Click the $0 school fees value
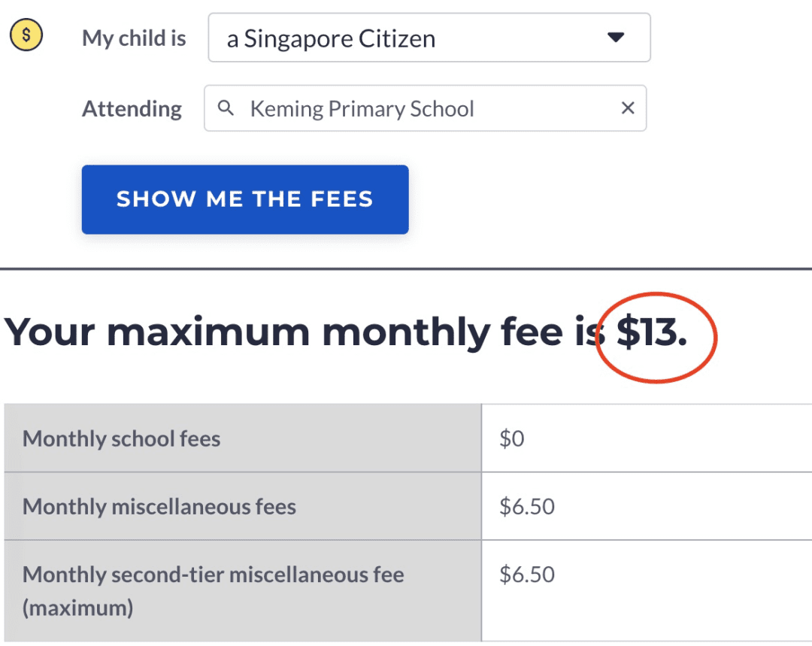 [512, 438]
